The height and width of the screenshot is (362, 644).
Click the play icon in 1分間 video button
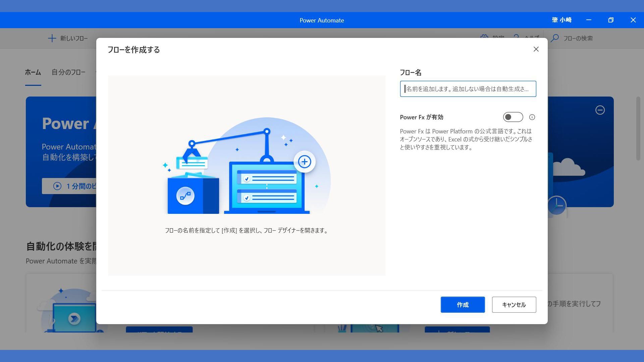pyautogui.click(x=57, y=186)
